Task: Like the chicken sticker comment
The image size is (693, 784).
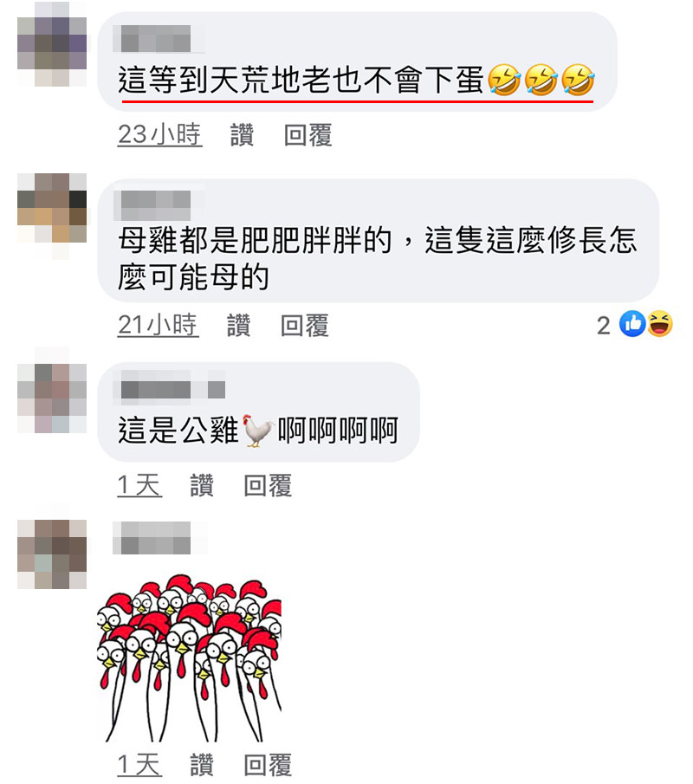Action: (202, 765)
